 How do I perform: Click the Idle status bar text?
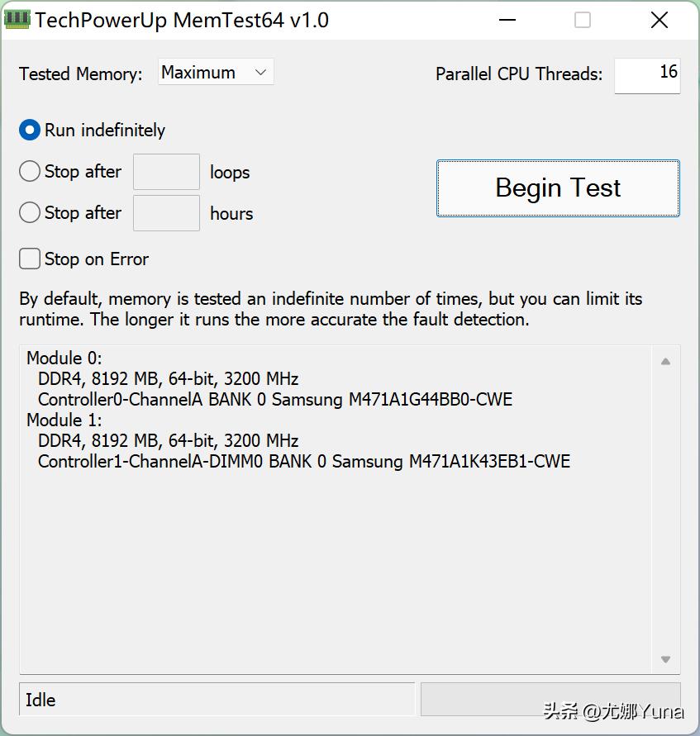(x=40, y=700)
